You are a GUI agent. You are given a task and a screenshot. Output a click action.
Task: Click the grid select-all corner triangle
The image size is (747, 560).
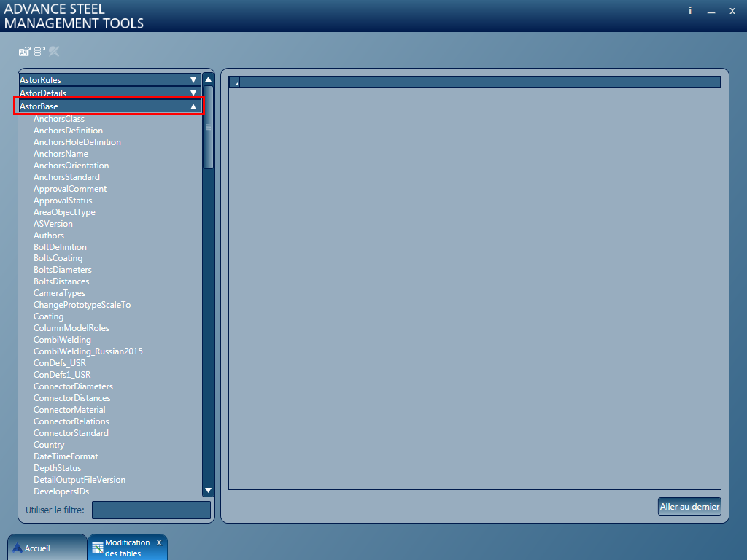[235, 82]
